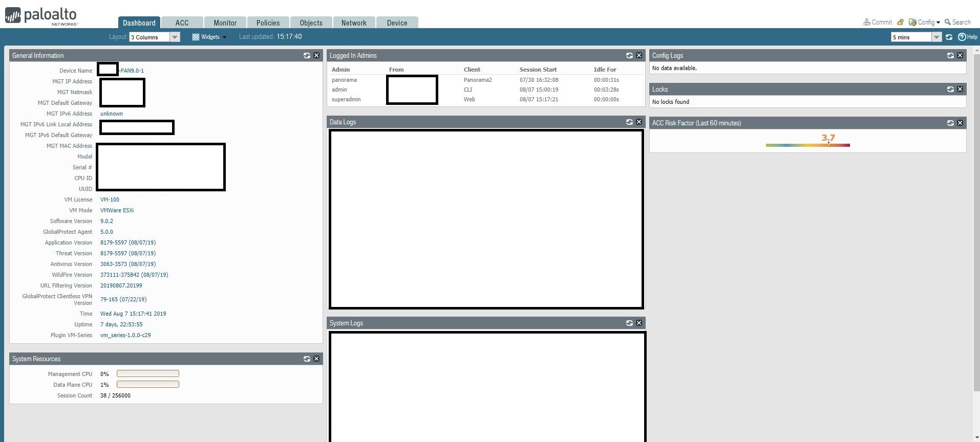Click the Client column header

pos(472,70)
